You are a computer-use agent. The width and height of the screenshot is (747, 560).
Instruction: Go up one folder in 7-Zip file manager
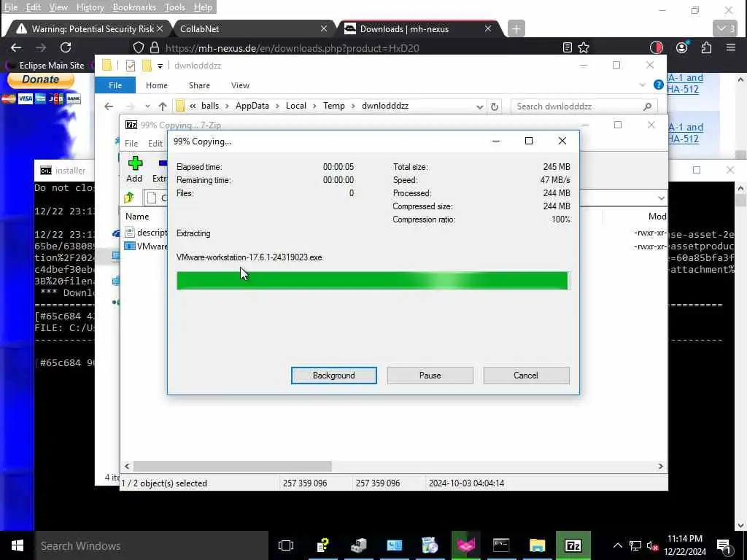128,198
